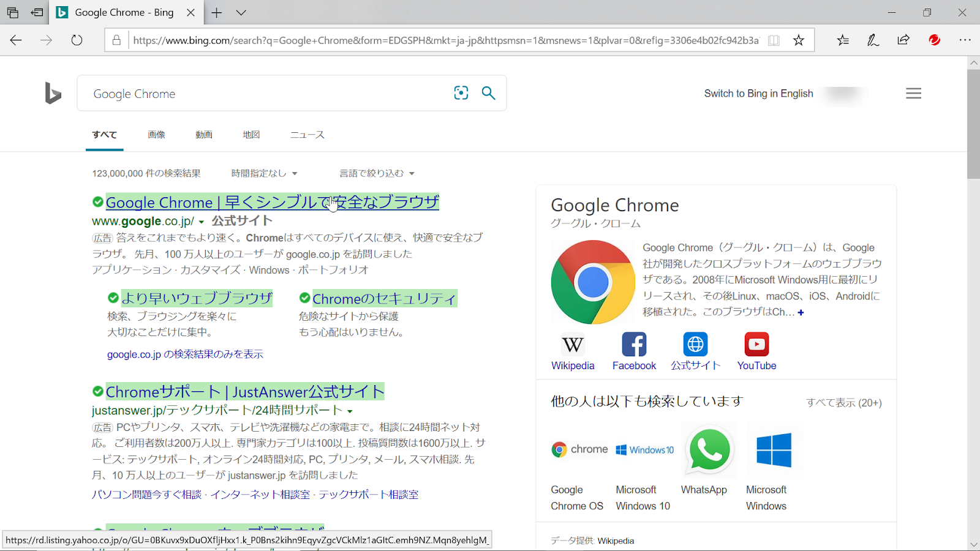Open the Favorites hub icon
The image size is (980, 551).
tap(843, 40)
